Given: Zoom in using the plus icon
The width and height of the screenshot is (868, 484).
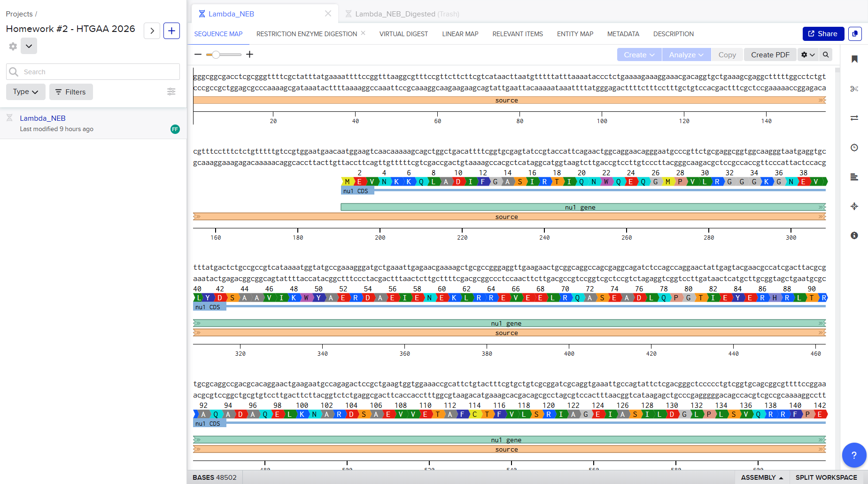Looking at the screenshot, I should point(249,55).
